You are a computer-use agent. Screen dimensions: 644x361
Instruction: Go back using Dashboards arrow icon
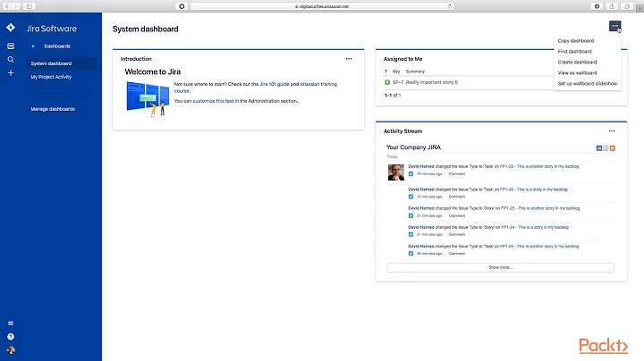34,46
